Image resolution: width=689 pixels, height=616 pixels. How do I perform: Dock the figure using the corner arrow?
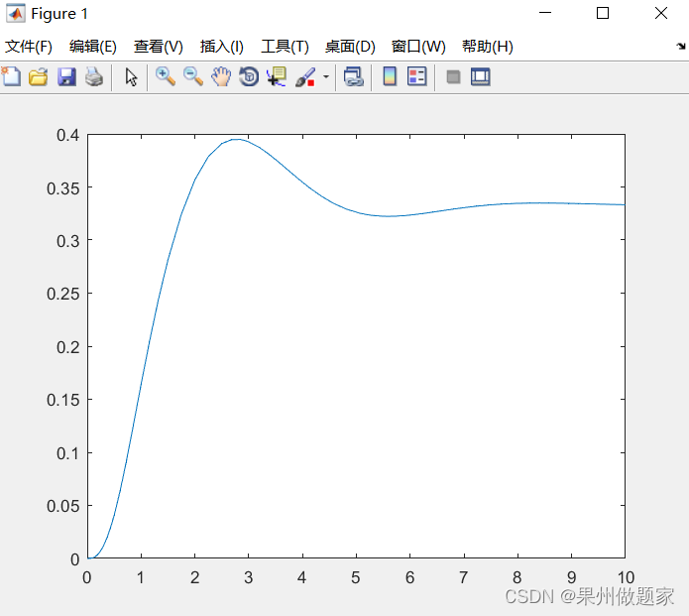681,46
